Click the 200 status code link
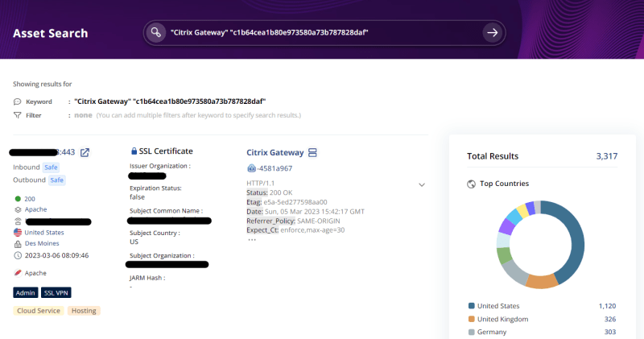The width and height of the screenshot is (644, 339). (30, 199)
